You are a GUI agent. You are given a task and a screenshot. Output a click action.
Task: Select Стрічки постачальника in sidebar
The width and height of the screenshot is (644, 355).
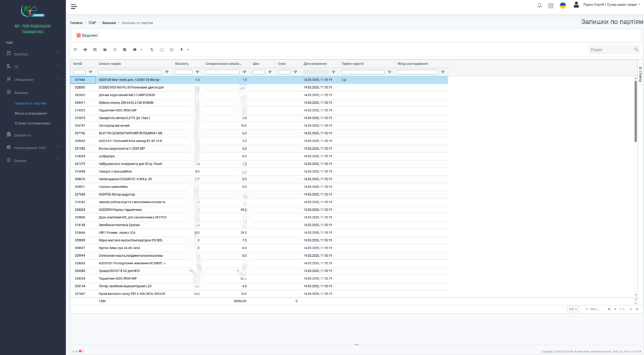click(x=32, y=123)
